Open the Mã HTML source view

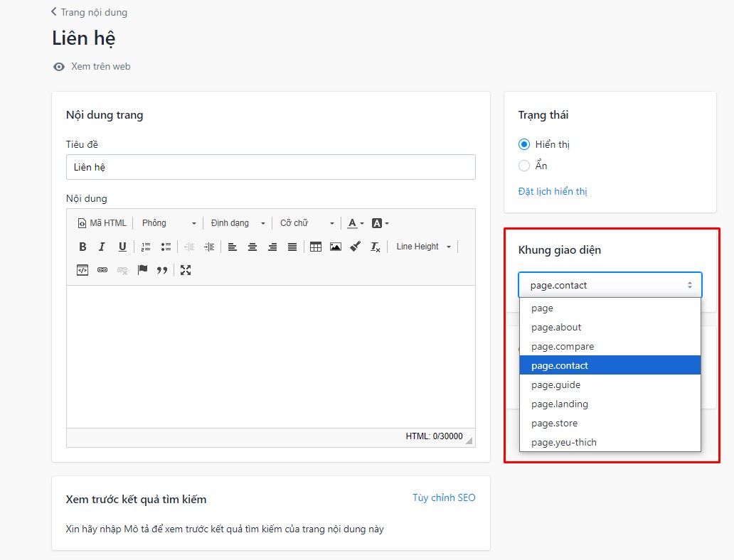[x=102, y=223]
